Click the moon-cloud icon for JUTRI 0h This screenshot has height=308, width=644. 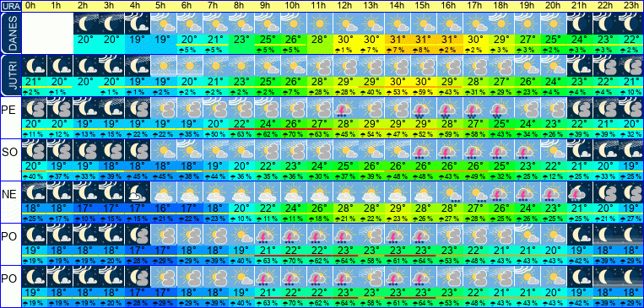(34, 66)
